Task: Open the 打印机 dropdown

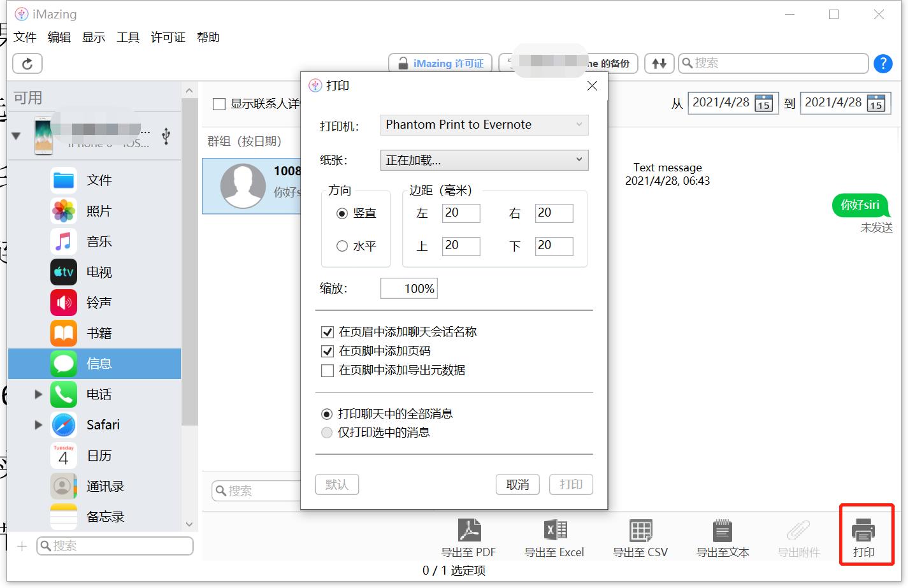Action: pyautogui.click(x=484, y=125)
